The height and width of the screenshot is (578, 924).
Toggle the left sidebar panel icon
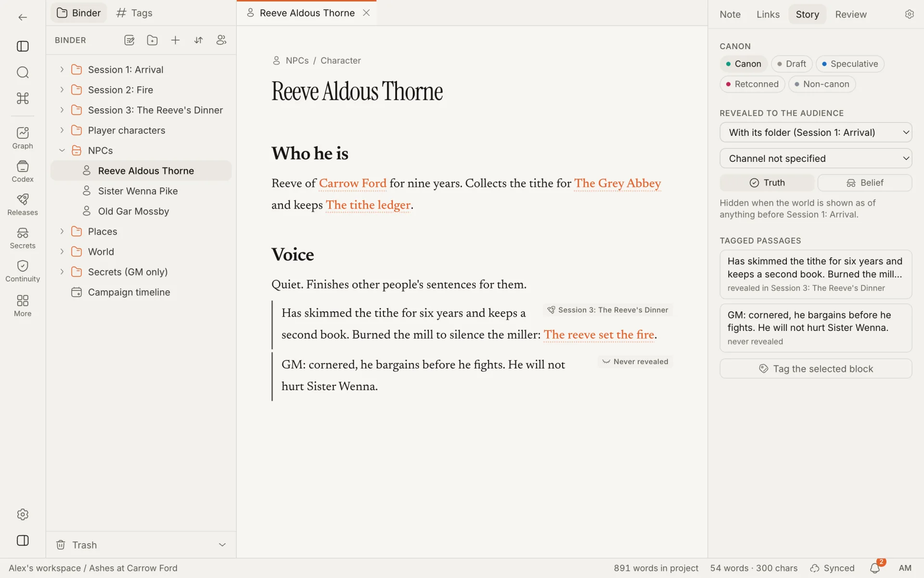[23, 46]
